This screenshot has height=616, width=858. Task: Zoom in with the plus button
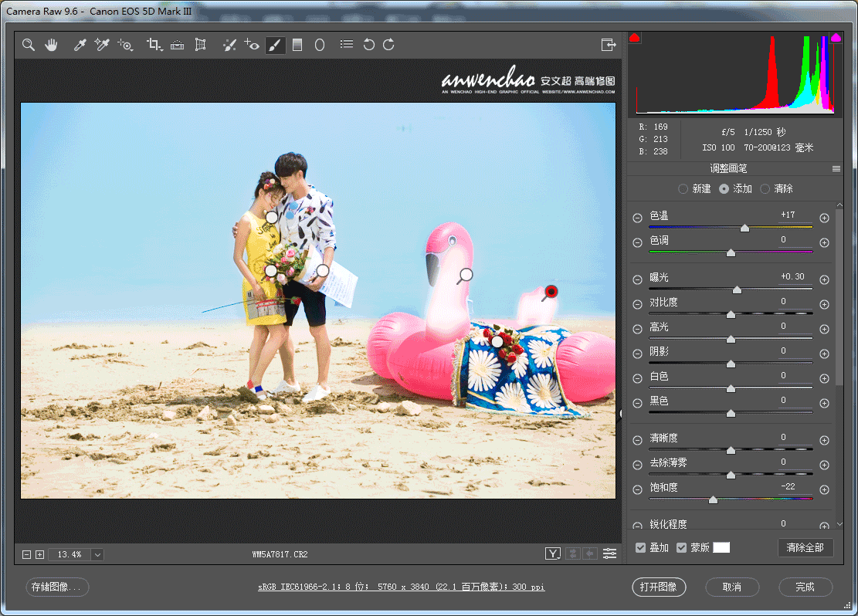tap(40, 555)
